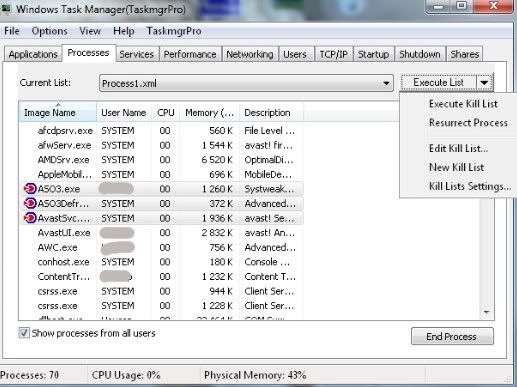Viewport: 517px width, 387px height.
Task: Open the Networking tab
Action: pos(250,54)
